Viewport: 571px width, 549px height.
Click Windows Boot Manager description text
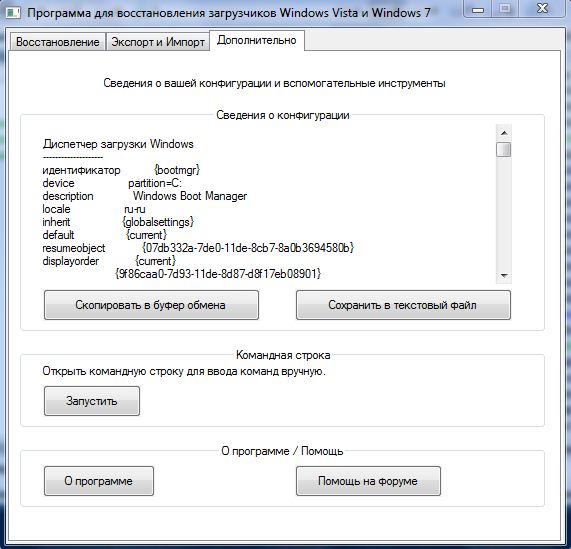pos(190,196)
